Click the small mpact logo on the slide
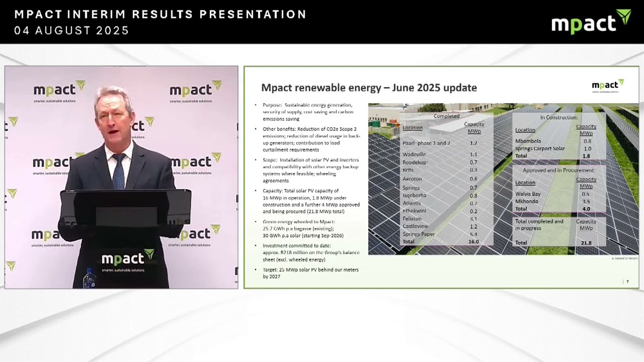Image resolution: width=644 pixels, height=362 pixels. tap(608, 85)
